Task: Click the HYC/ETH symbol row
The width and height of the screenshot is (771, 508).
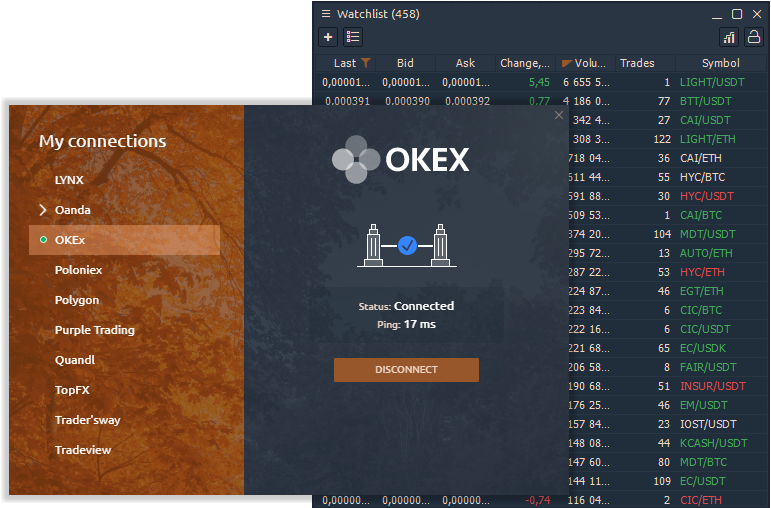Action: 702,272
